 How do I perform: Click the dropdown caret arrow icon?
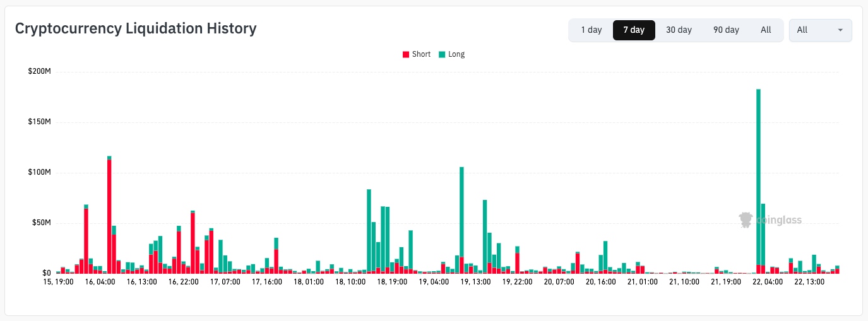pyautogui.click(x=840, y=30)
